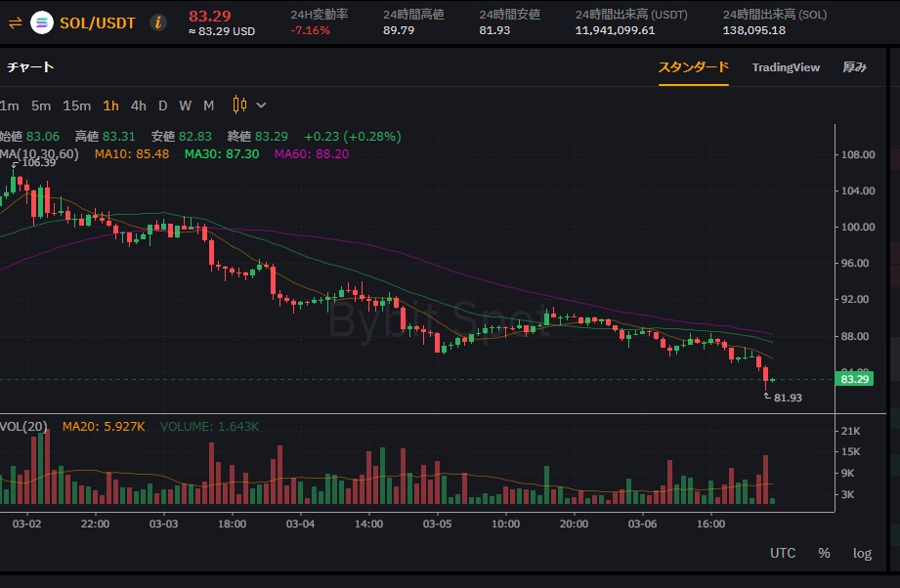Switch to the スタンダード chart tab
This screenshot has height=588, width=900.
pyautogui.click(x=694, y=67)
